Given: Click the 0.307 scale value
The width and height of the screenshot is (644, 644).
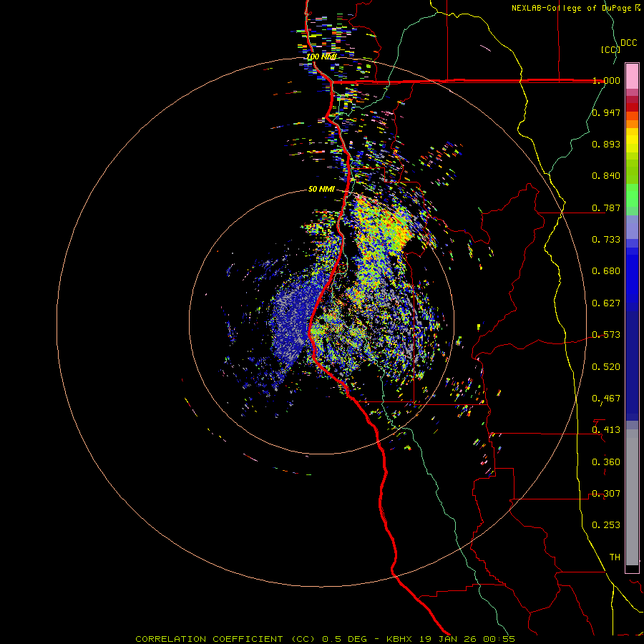Looking at the screenshot, I should click(606, 494).
